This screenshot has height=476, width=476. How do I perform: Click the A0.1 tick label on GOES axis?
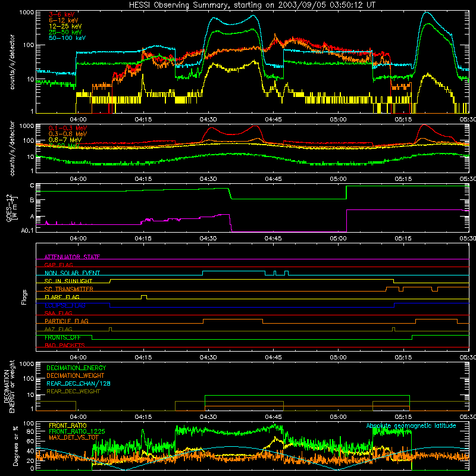27,230
